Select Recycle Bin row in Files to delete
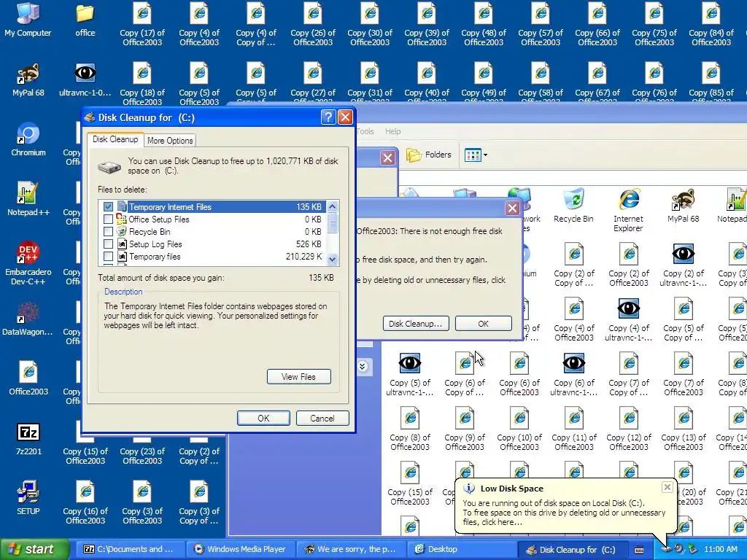 coord(212,231)
